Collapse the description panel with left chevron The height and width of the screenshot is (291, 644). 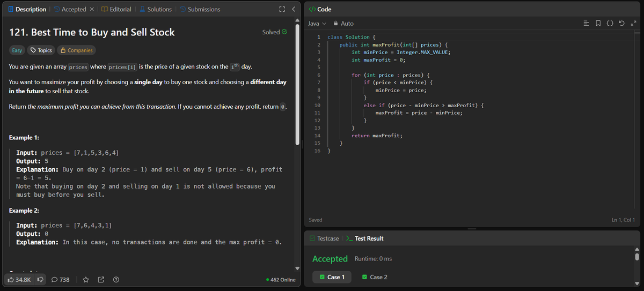click(x=293, y=9)
